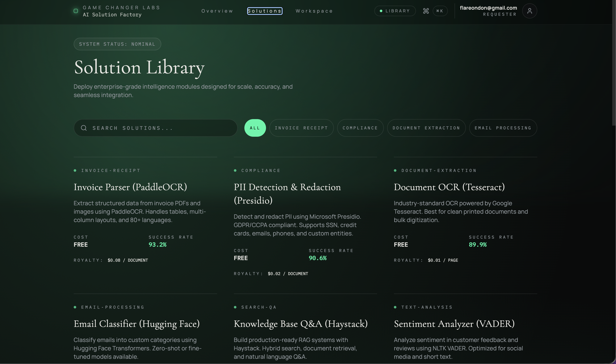Filter by Email Processing category
The width and height of the screenshot is (616, 364).
pyautogui.click(x=503, y=128)
